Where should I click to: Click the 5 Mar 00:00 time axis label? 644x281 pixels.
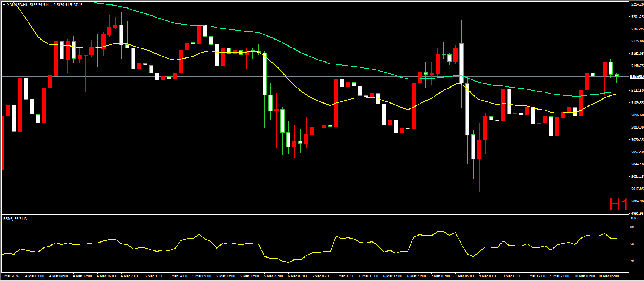[x=154, y=276]
